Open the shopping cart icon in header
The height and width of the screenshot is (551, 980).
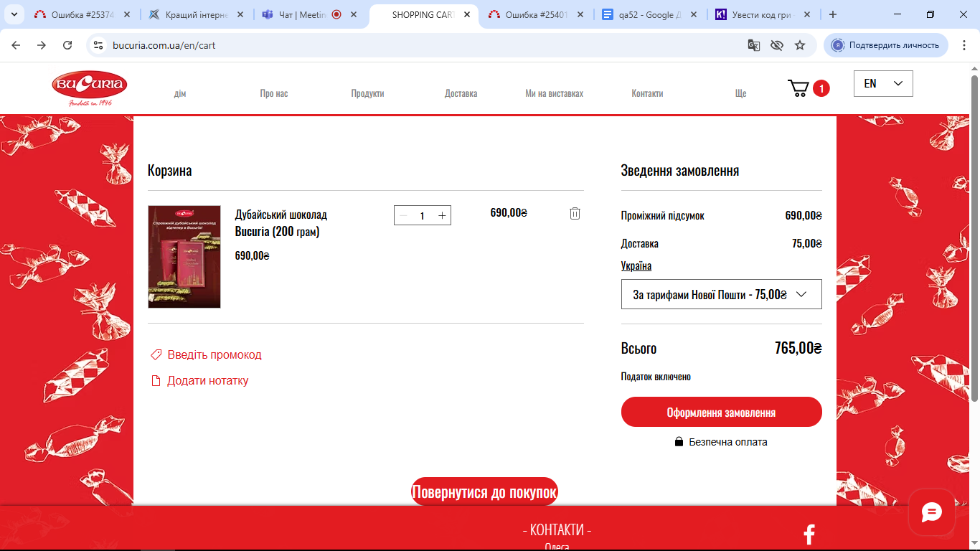(x=798, y=88)
